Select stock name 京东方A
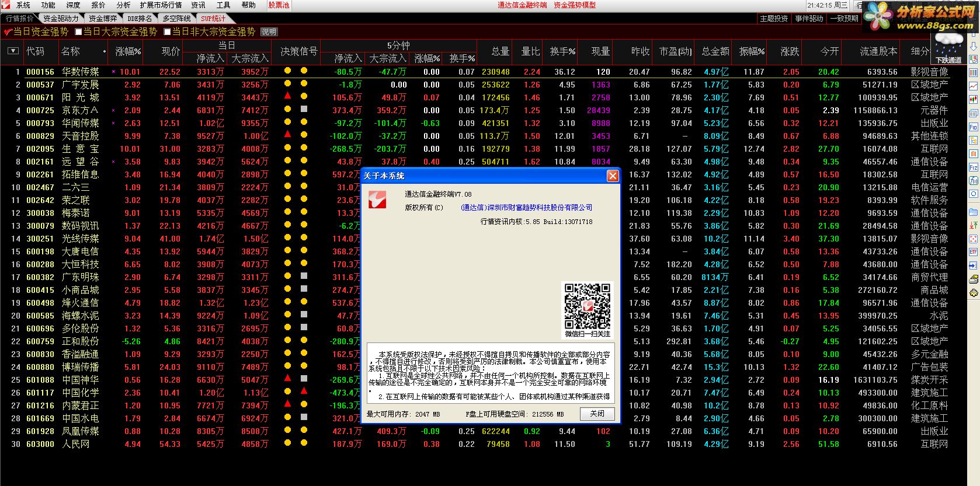 tap(80, 110)
